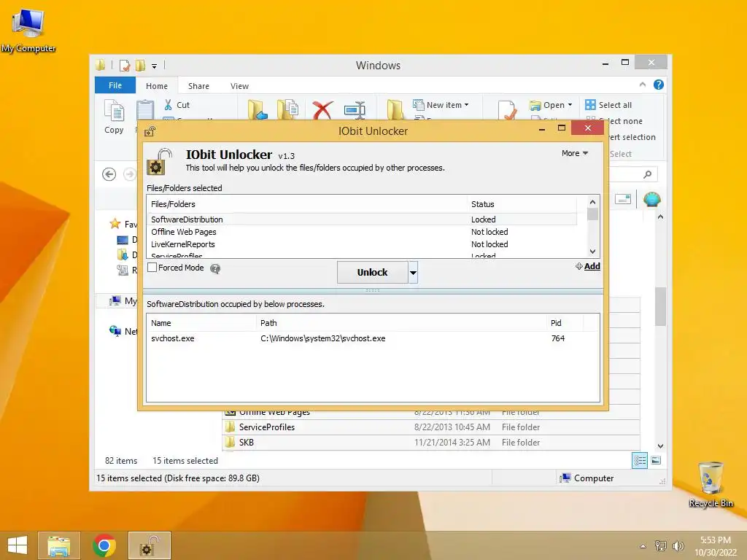
Task: Click Computer in the Explorer status bar
Action: [x=587, y=478]
